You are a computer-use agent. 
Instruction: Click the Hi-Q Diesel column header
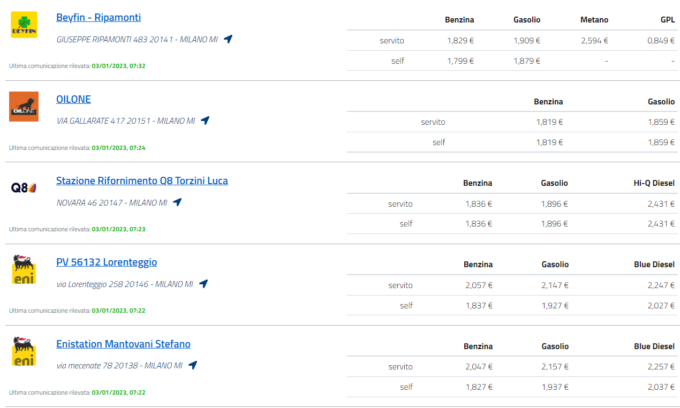coord(654,183)
